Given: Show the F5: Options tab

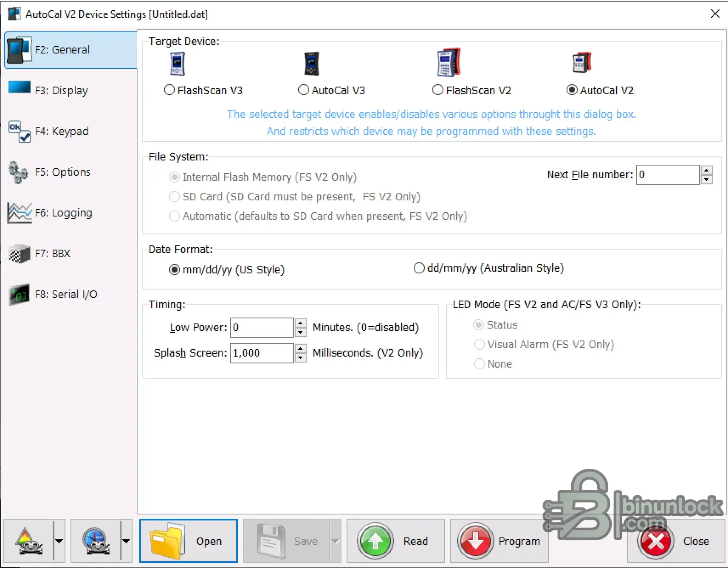Looking at the screenshot, I should [71, 172].
